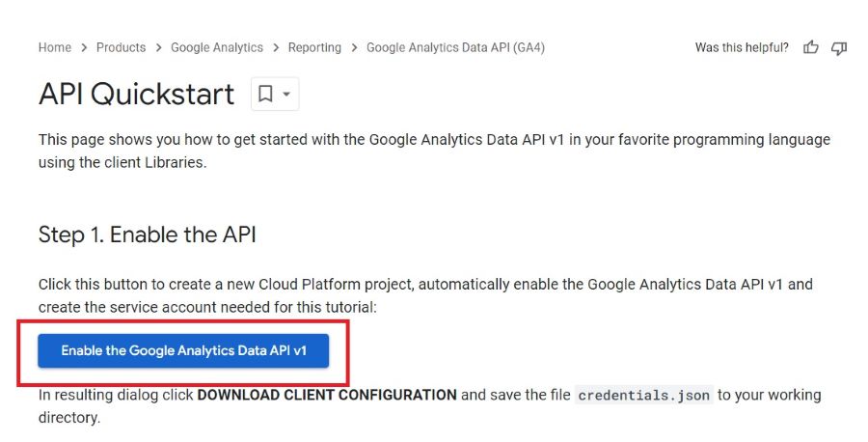Navigate to Google Analytics breadcrumb
868x442 pixels.
click(217, 47)
